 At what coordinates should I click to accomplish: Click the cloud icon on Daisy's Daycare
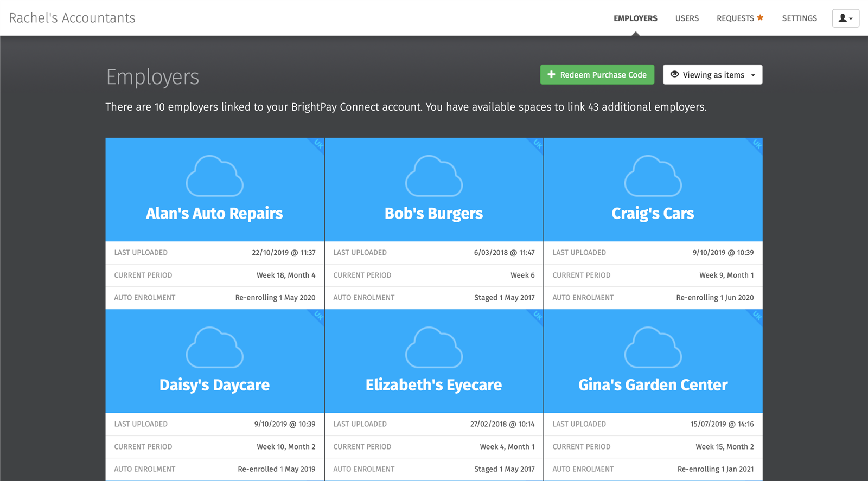(x=214, y=348)
